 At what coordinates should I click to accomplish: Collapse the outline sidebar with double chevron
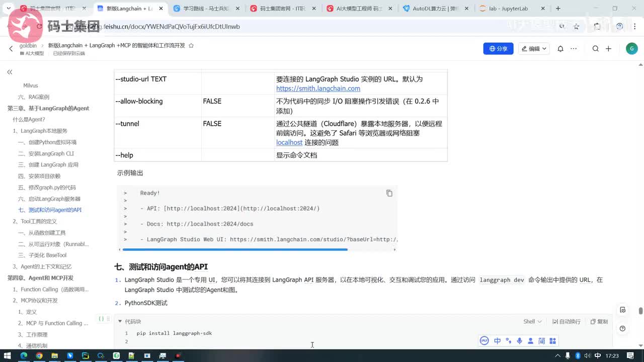point(10,72)
